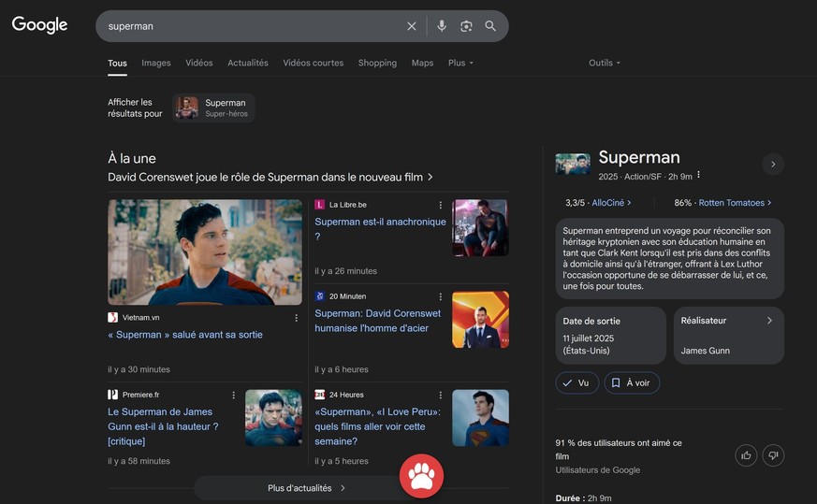Open the Premiere.fr article thumbnail
817x504 pixels.
click(x=273, y=418)
